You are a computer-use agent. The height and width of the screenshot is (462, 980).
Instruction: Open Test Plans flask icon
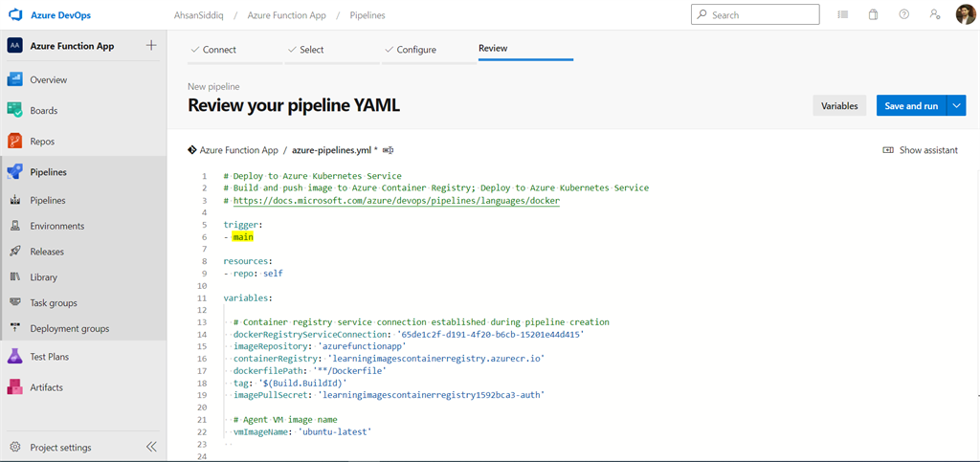pos(15,357)
